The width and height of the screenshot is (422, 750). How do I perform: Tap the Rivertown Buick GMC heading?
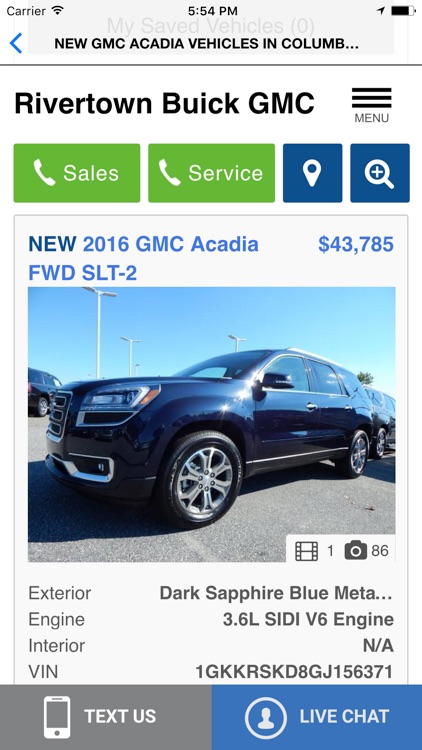(164, 103)
